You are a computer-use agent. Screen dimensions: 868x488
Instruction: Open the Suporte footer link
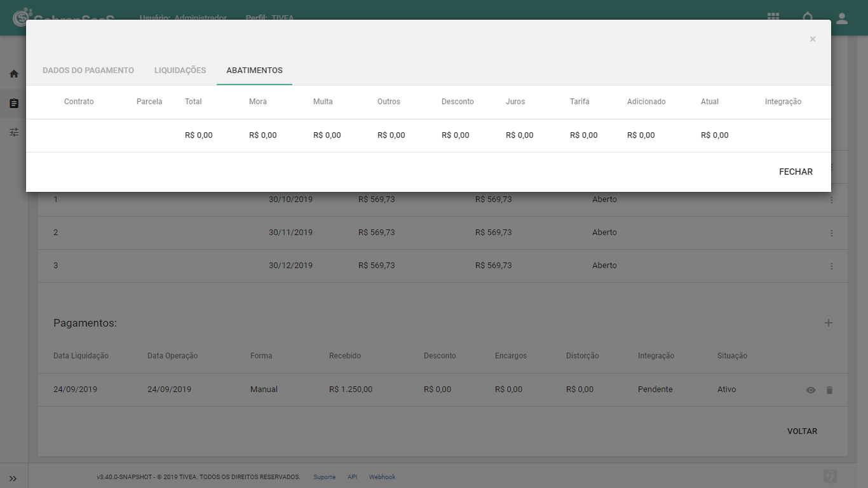coord(325,477)
